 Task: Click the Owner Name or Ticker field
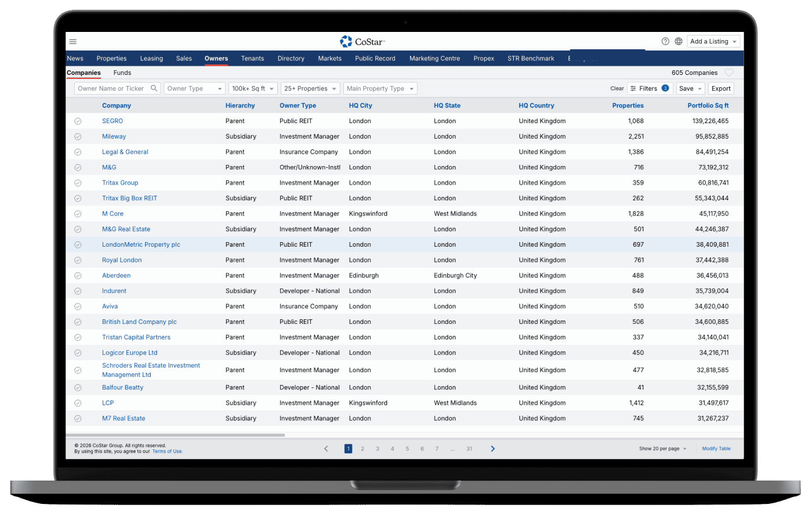pyautogui.click(x=111, y=89)
